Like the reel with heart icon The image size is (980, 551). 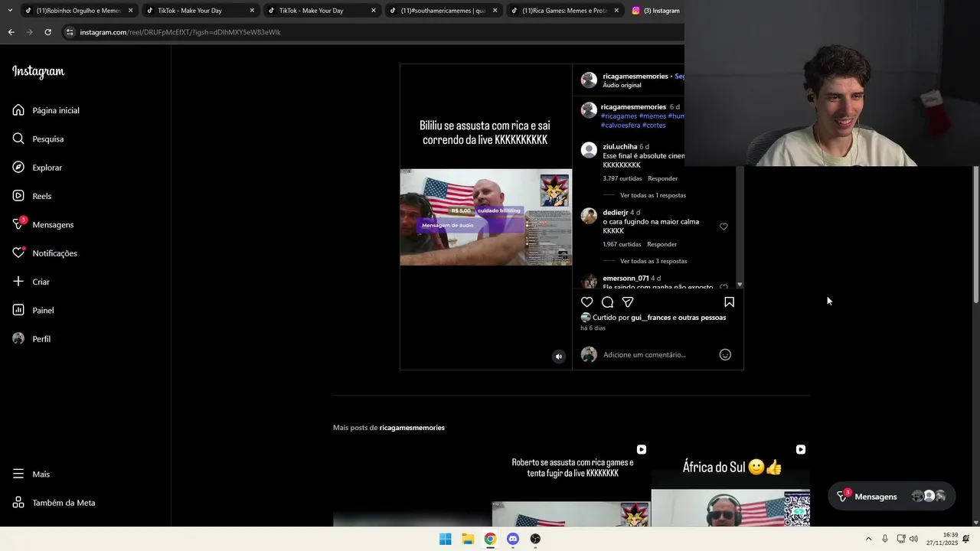586,302
